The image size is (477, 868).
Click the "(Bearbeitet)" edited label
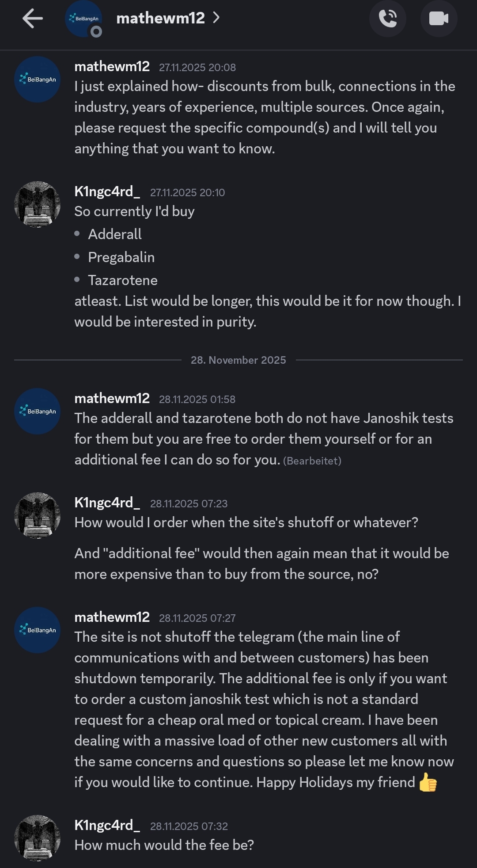pos(312,461)
